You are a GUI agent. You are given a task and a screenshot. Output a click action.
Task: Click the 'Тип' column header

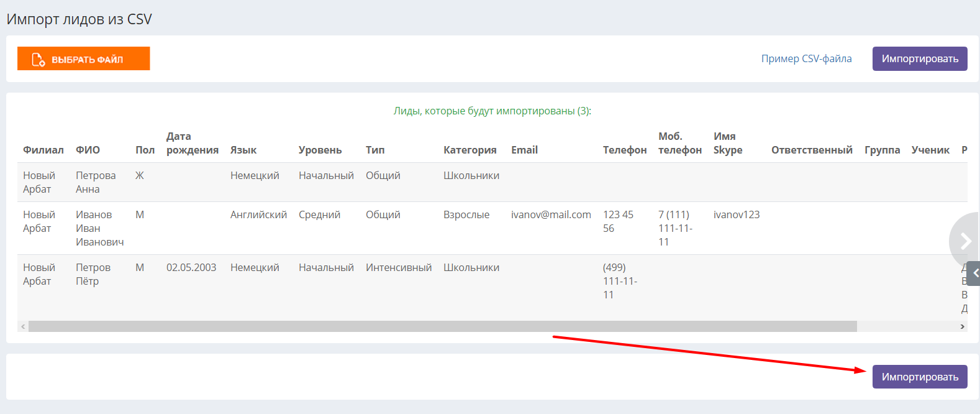point(375,150)
